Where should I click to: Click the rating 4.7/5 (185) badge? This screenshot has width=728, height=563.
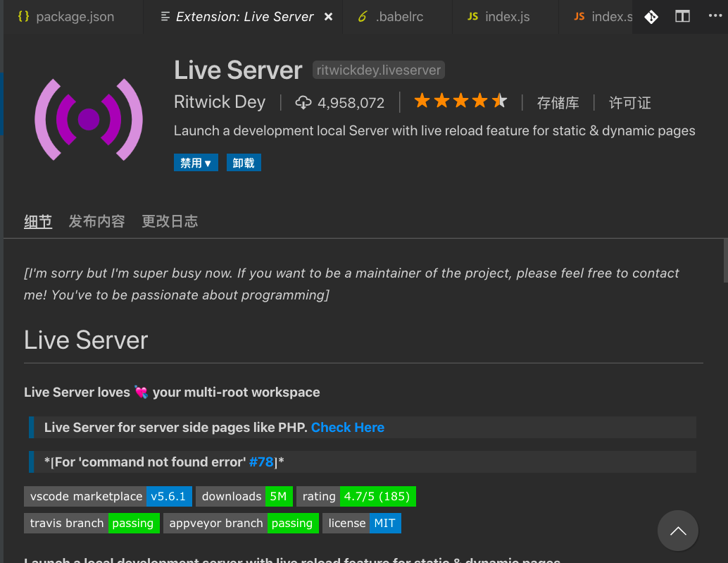(356, 497)
